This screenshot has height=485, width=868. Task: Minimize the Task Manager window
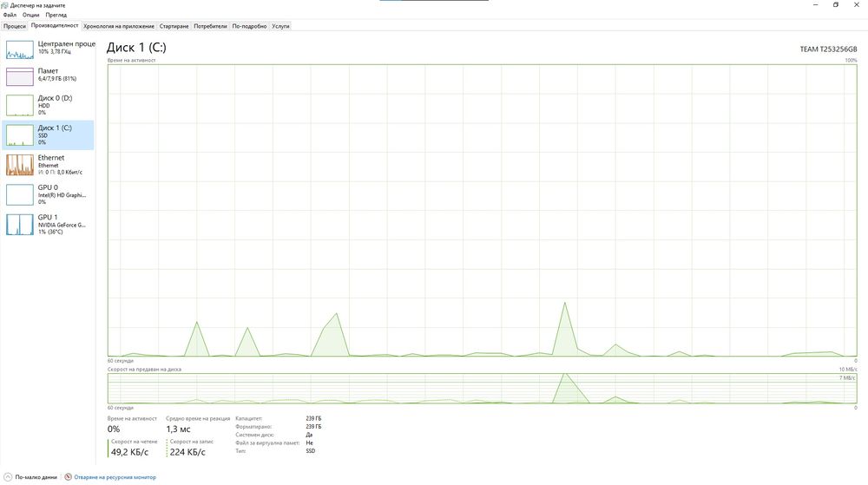coord(815,4)
